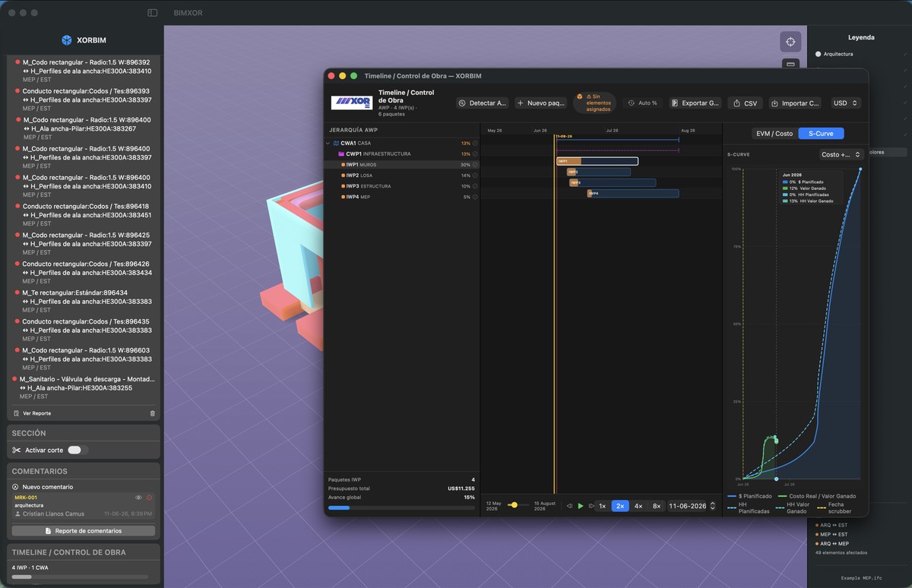Screen dimensions: 912x588
Task: Switch to S-Curve tab
Action: (x=821, y=134)
